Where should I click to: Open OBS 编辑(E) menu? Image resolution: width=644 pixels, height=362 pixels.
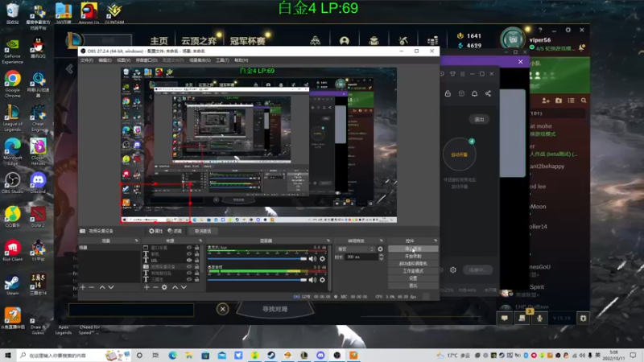(x=105, y=60)
